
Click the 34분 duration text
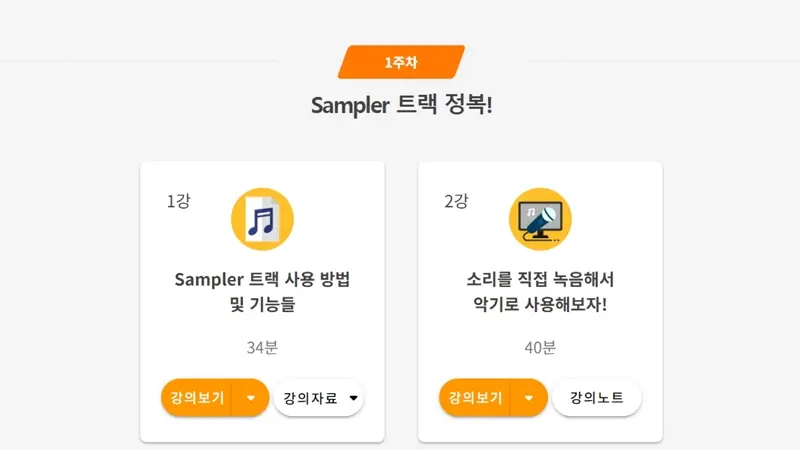coord(262,347)
